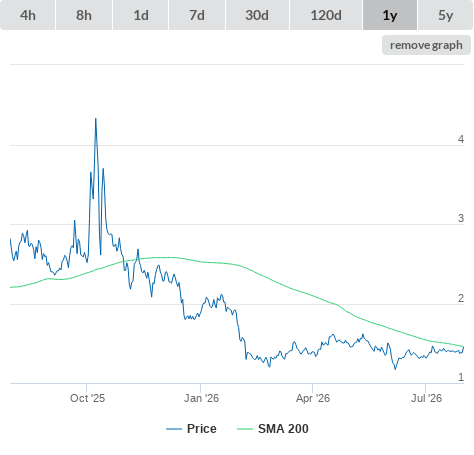Select the 120d time range tab
474x455 pixels.
coord(326,15)
